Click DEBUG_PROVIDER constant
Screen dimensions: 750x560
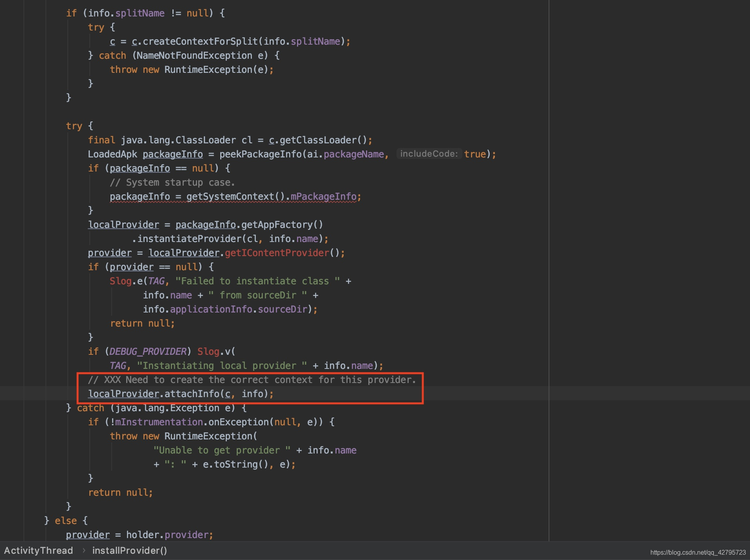(148, 352)
